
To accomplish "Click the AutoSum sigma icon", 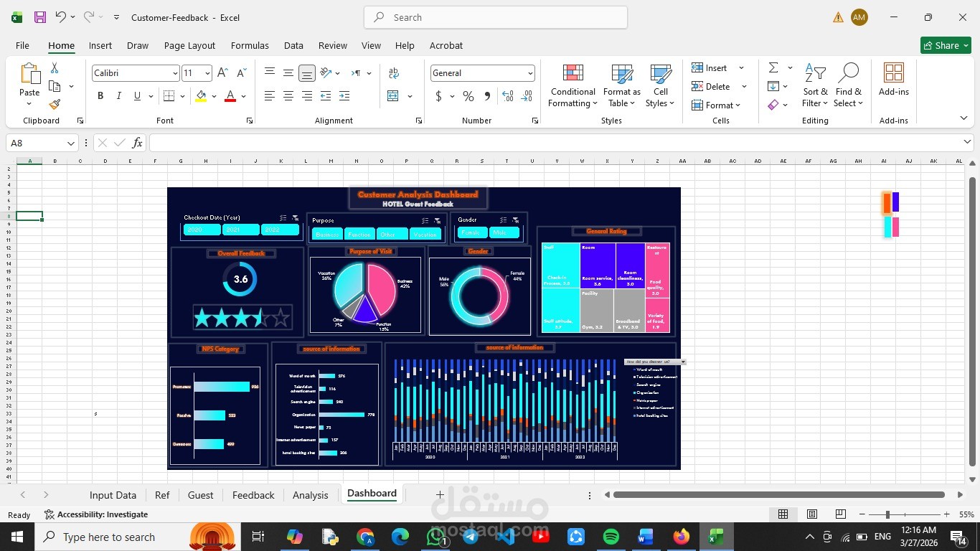I will pos(773,67).
